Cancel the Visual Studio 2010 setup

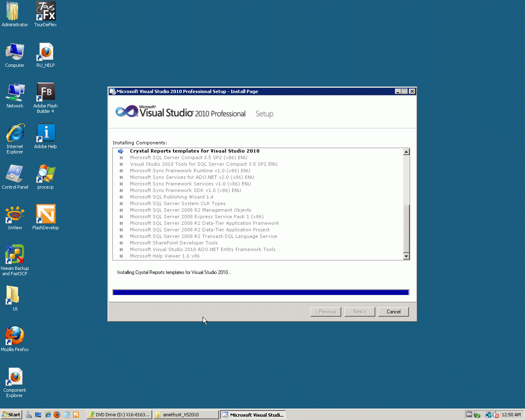click(x=393, y=312)
